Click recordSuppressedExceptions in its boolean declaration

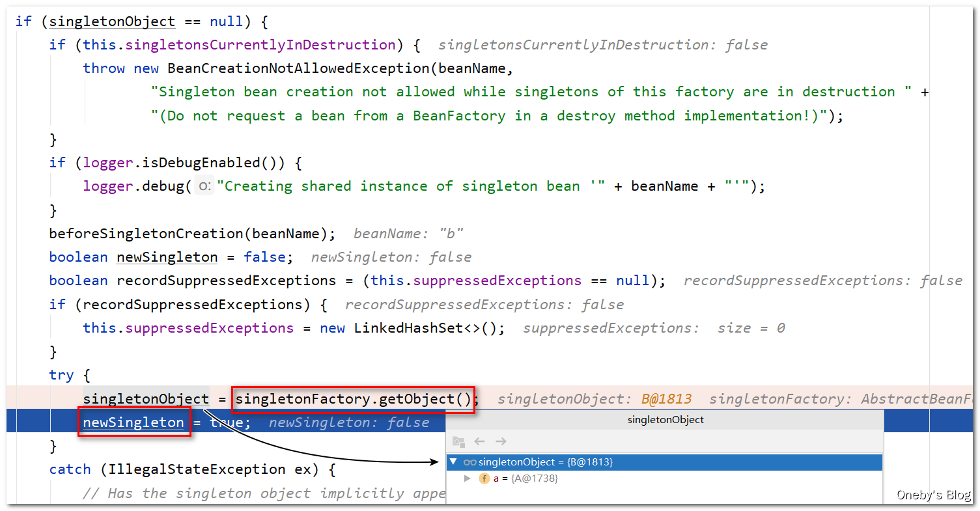226,281
